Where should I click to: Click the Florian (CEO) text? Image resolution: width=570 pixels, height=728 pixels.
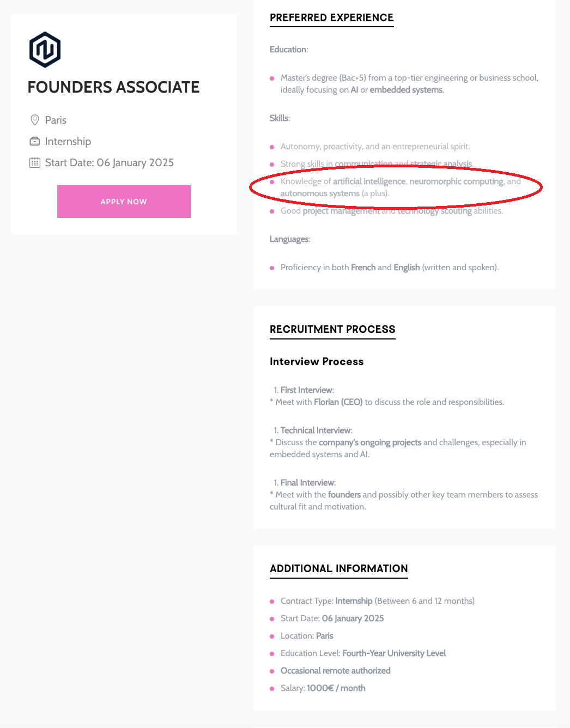pos(338,402)
